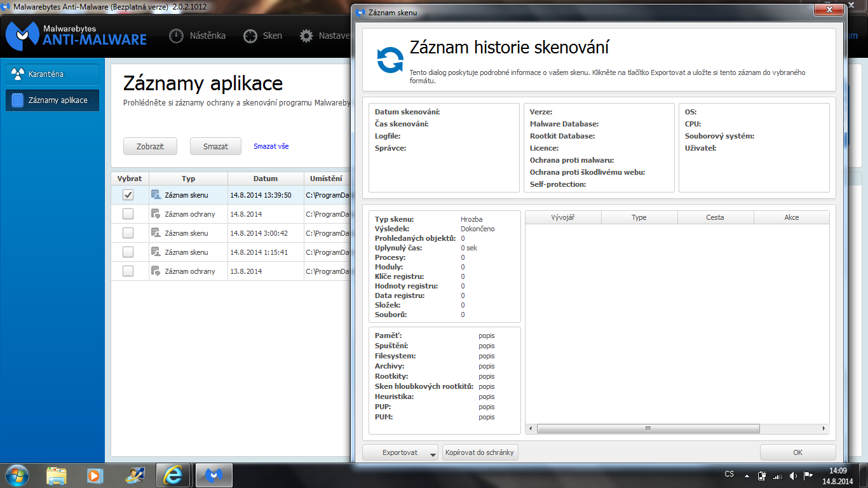Click the network signal tray icon

click(778, 475)
